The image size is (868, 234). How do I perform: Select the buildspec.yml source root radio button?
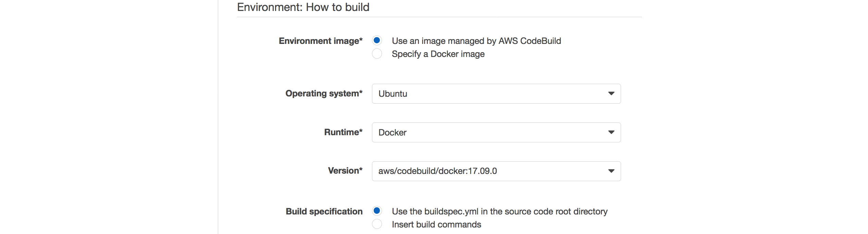[x=377, y=211]
